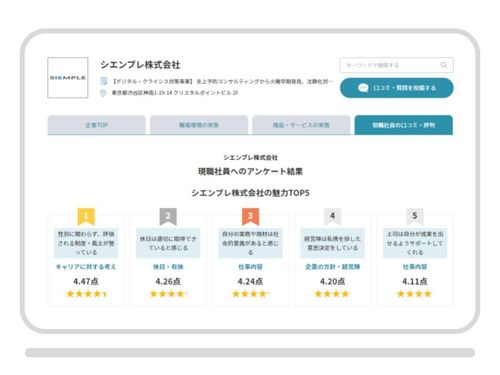The width and height of the screenshot is (500, 375).
Task: Click the SIEMPLE company logo
Action: 68,77
